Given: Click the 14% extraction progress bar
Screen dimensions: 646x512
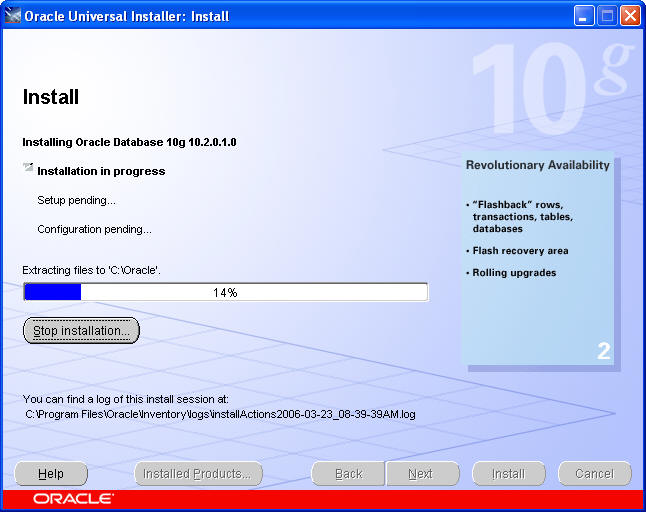Looking at the screenshot, I should (x=225, y=292).
